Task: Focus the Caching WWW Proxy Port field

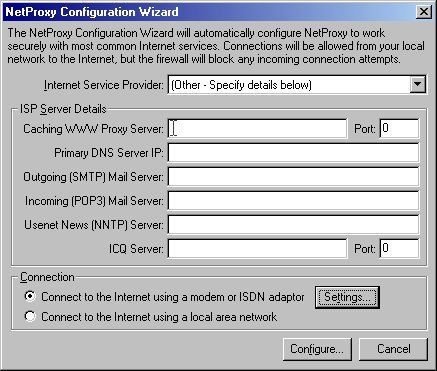Action: 399,129
